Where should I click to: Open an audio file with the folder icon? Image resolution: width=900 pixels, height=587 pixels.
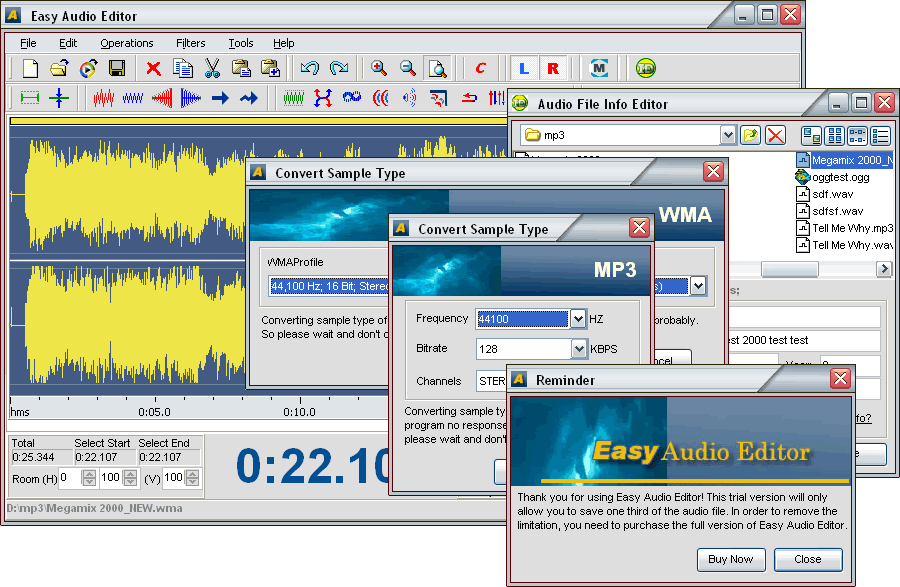(x=59, y=68)
